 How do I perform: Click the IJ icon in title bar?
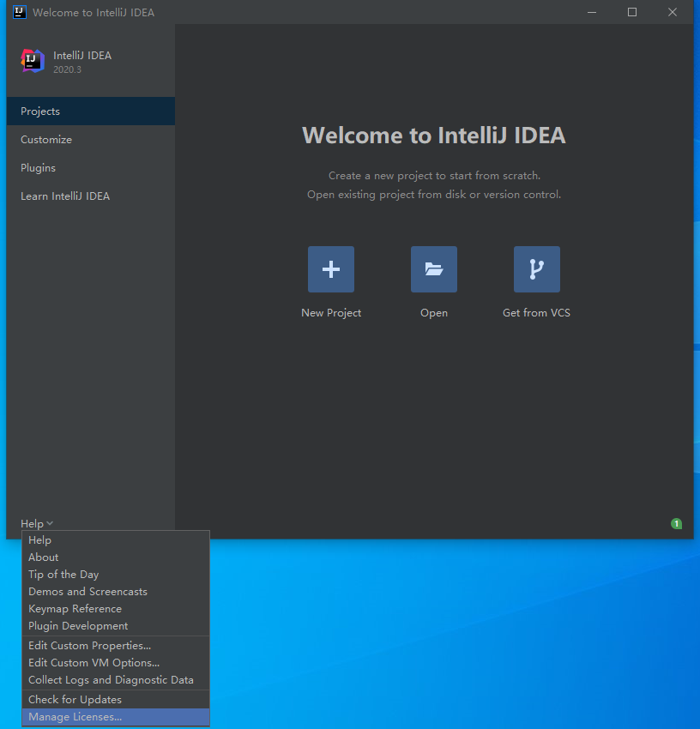click(x=20, y=12)
